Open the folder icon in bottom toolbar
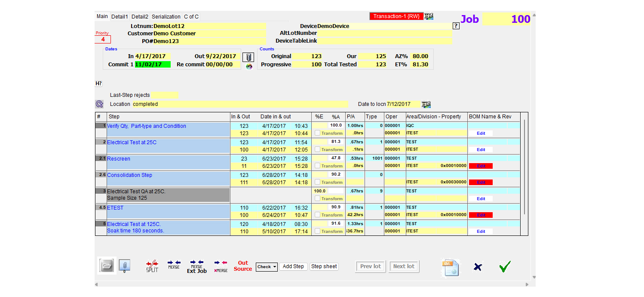The image size is (644, 297). (x=107, y=266)
